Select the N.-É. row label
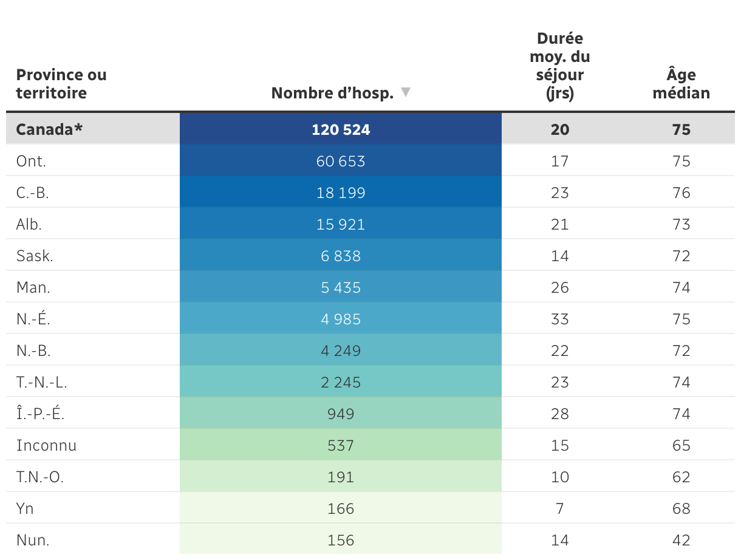Screen dimensions: 741x560 pyautogui.click(x=33, y=319)
